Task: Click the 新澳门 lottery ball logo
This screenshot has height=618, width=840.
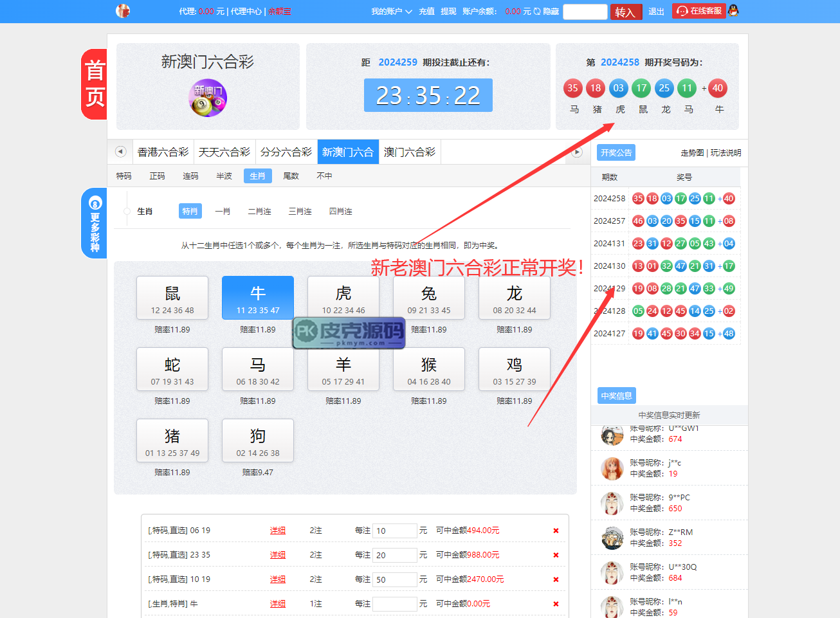Action: 208,98
